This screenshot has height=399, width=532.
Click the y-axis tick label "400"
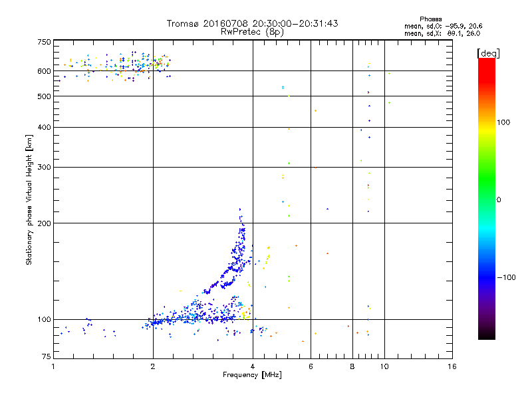click(44, 128)
